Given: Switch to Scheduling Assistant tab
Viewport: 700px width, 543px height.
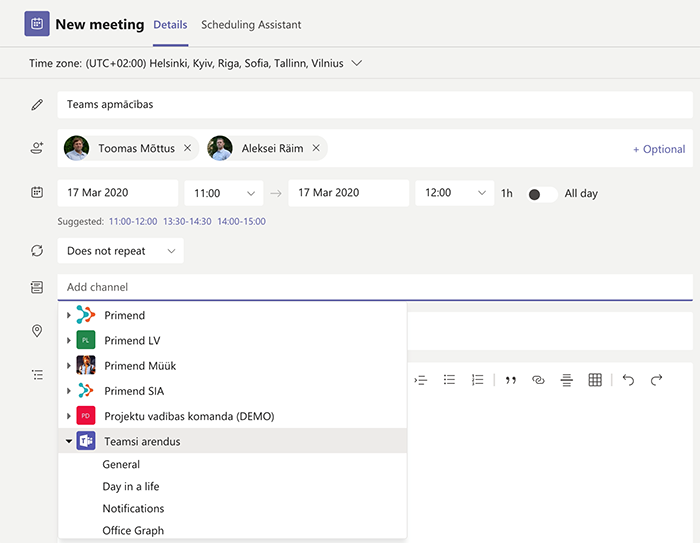Looking at the screenshot, I should pyautogui.click(x=251, y=25).
